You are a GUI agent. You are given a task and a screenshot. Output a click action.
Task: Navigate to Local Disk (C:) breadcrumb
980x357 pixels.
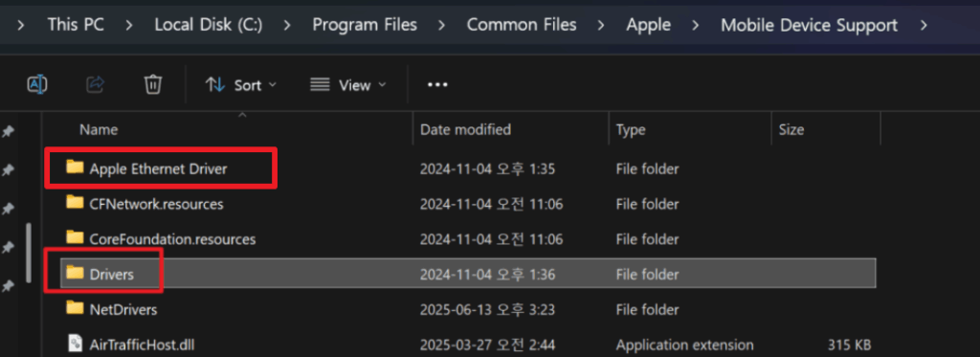[x=209, y=25]
